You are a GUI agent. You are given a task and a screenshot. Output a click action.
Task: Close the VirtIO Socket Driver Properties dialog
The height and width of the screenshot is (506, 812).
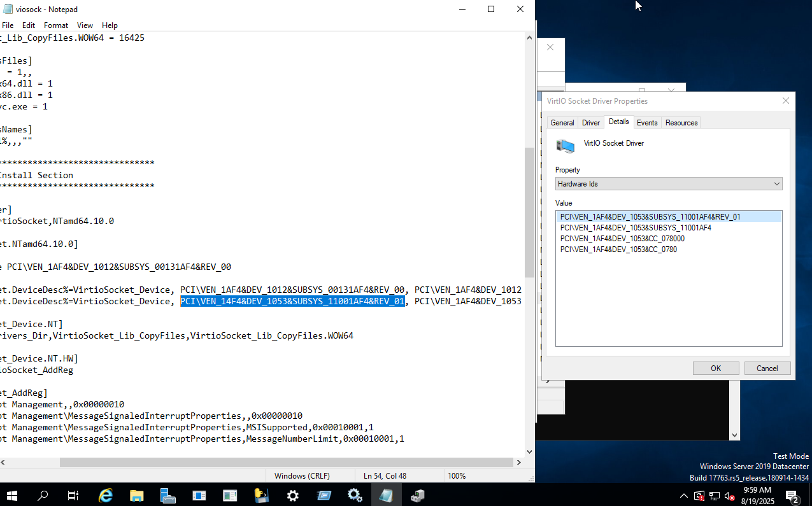tap(786, 101)
